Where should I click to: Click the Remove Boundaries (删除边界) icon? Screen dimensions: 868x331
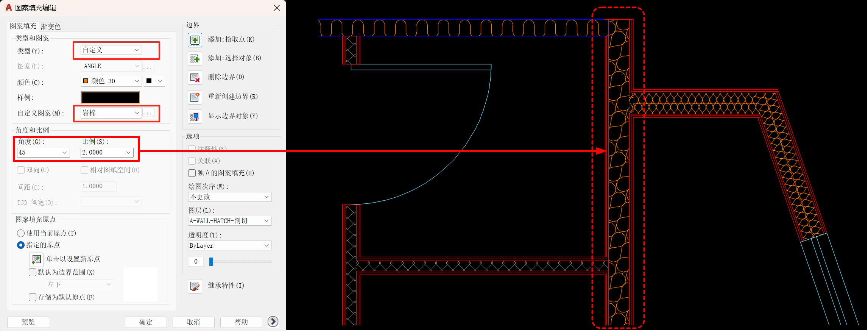point(195,77)
